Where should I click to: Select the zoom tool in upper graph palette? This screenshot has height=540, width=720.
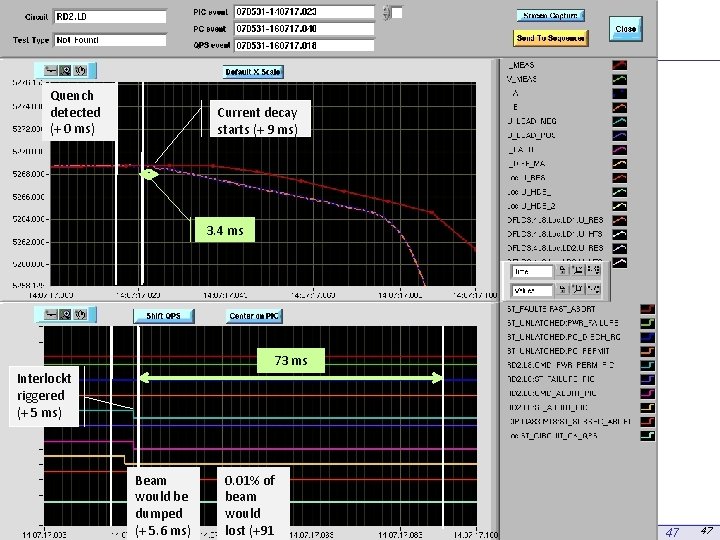click(66, 71)
